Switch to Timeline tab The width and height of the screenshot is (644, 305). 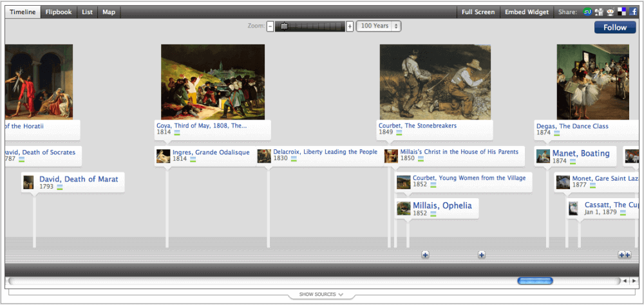pyautogui.click(x=23, y=12)
